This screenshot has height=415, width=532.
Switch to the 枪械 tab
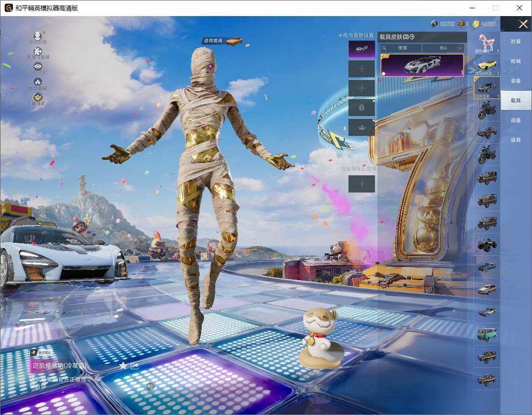[x=515, y=61]
